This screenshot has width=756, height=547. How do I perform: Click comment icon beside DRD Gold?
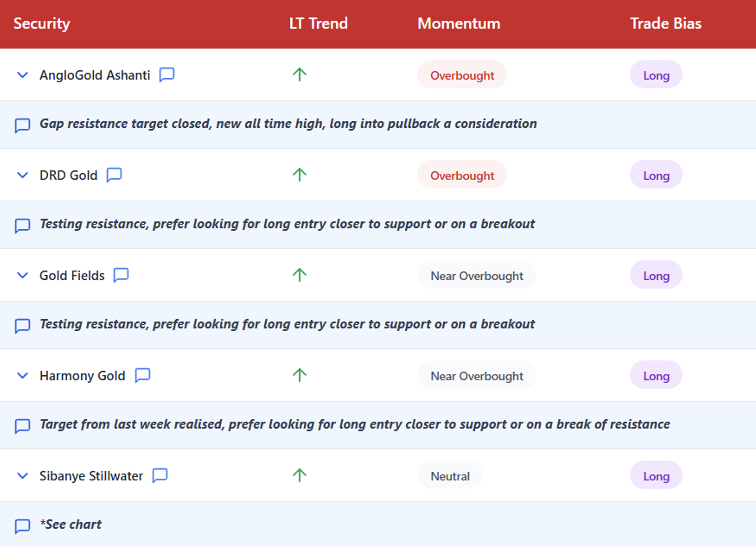pyautogui.click(x=114, y=175)
